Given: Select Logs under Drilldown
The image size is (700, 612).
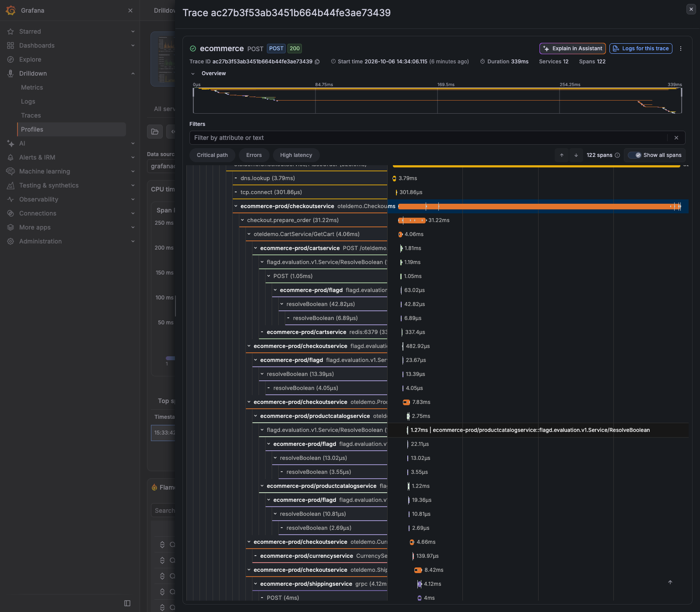Looking at the screenshot, I should tap(28, 101).
